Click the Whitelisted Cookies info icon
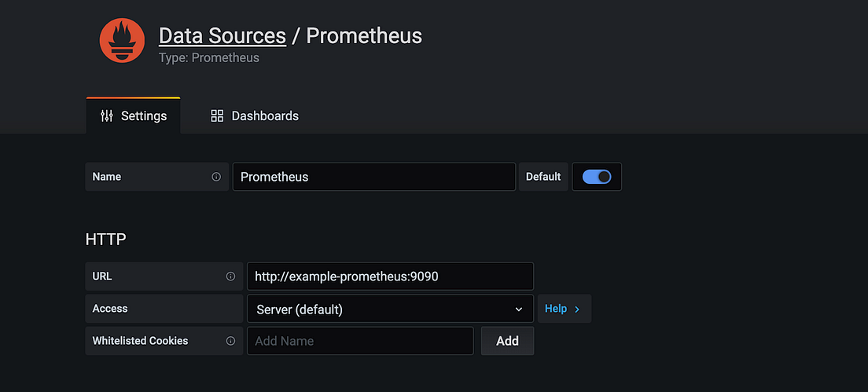The height and width of the screenshot is (392, 868). click(230, 341)
